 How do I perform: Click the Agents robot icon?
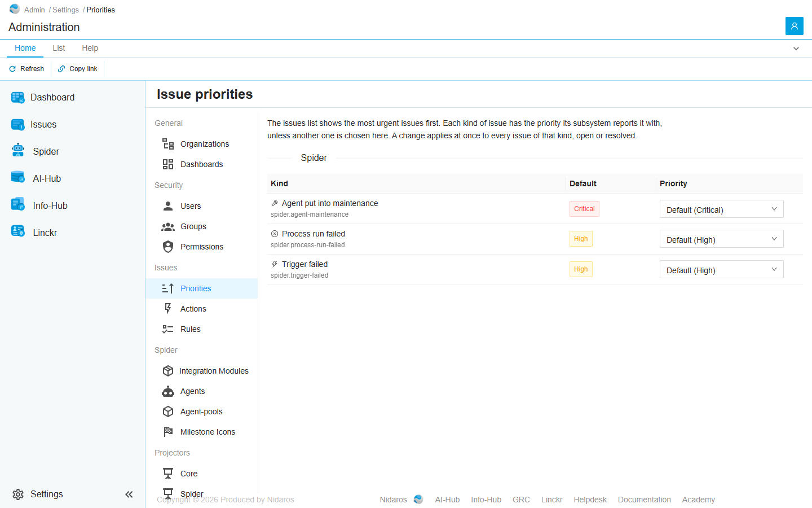(x=168, y=391)
